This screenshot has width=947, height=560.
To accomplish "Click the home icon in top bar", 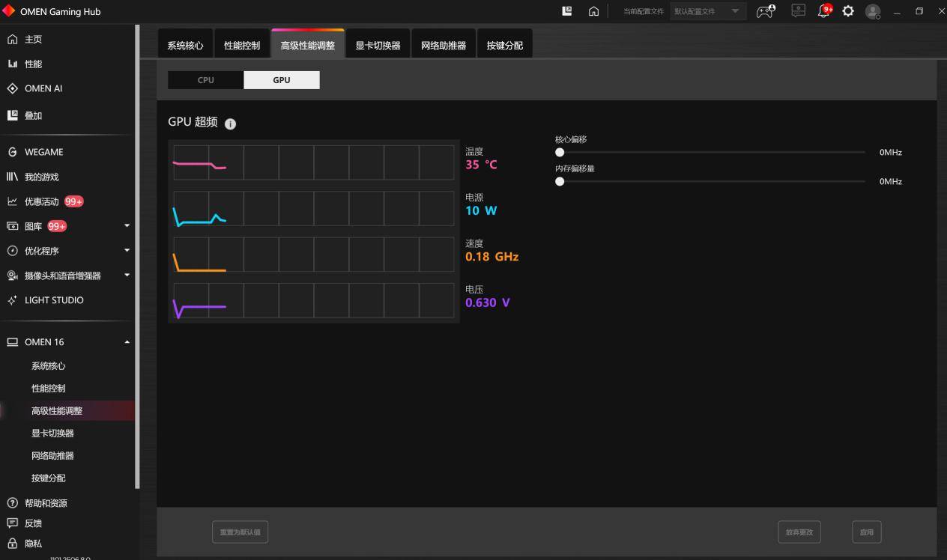I will click(x=593, y=11).
